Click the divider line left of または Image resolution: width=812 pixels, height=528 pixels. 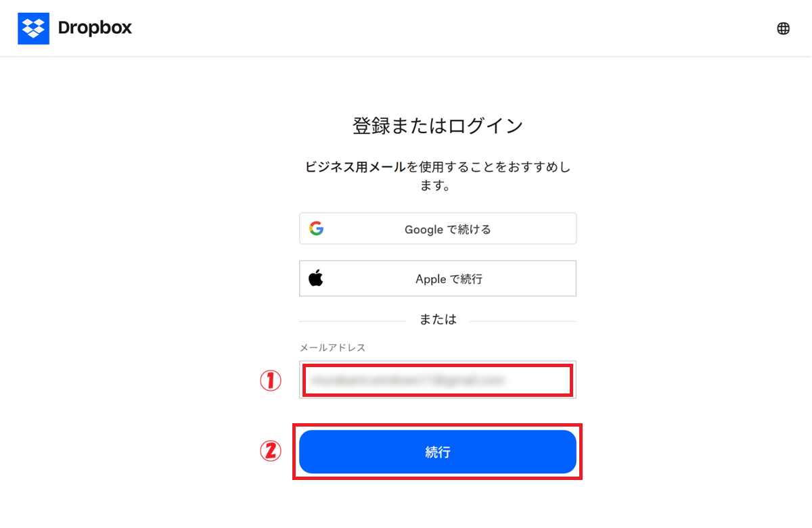[x=352, y=321]
